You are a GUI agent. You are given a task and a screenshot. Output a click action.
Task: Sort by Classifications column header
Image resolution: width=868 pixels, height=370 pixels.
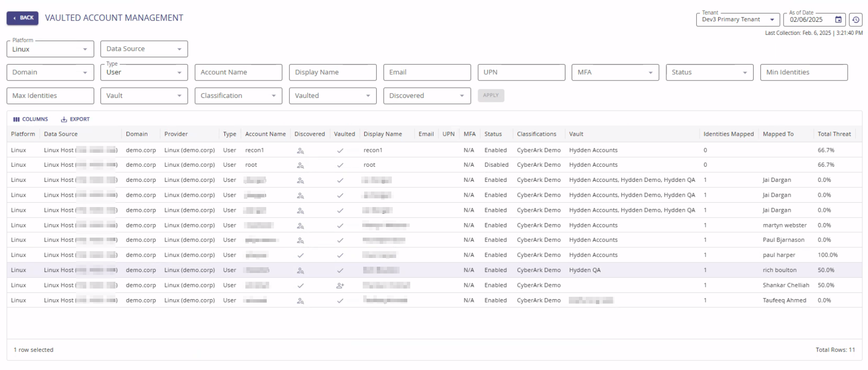tap(536, 134)
